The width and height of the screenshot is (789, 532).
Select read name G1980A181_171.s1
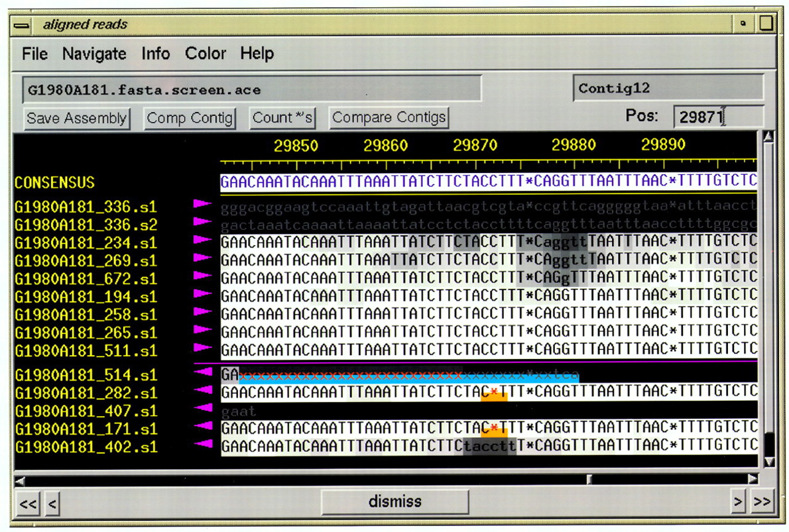[86, 429]
